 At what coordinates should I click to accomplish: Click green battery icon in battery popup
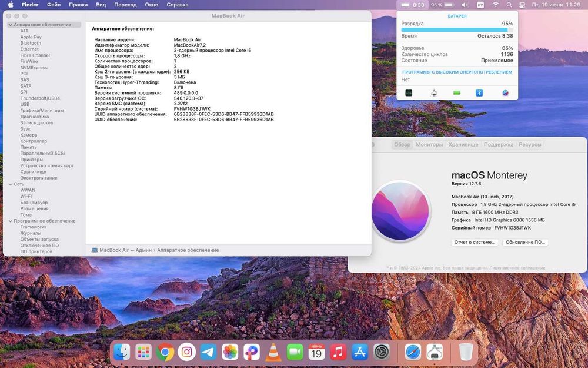456,93
